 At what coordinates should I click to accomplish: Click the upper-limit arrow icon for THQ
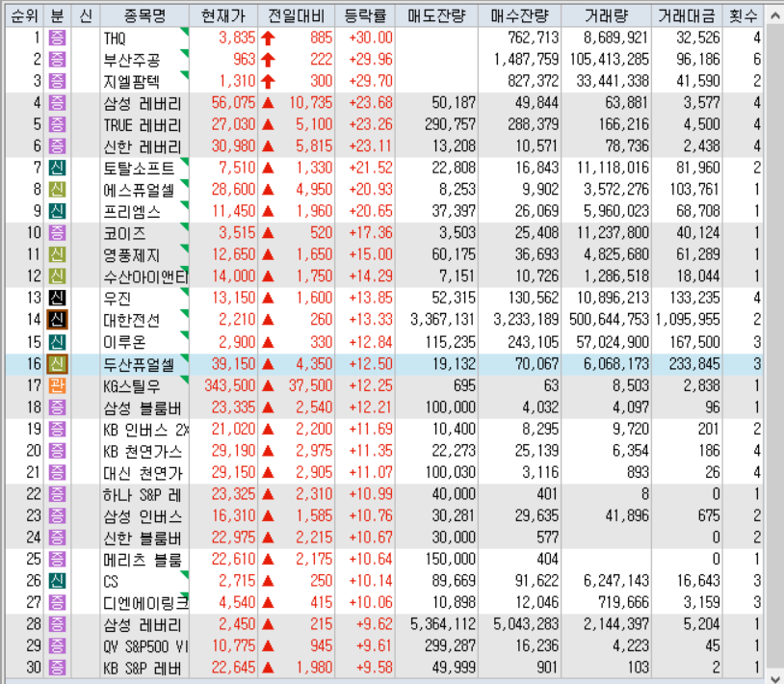(x=268, y=38)
